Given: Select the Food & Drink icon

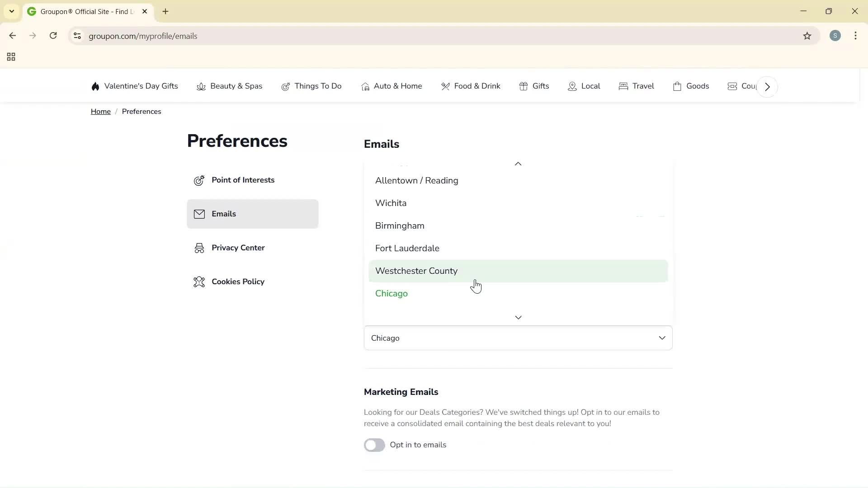Looking at the screenshot, I should (446, 86).
